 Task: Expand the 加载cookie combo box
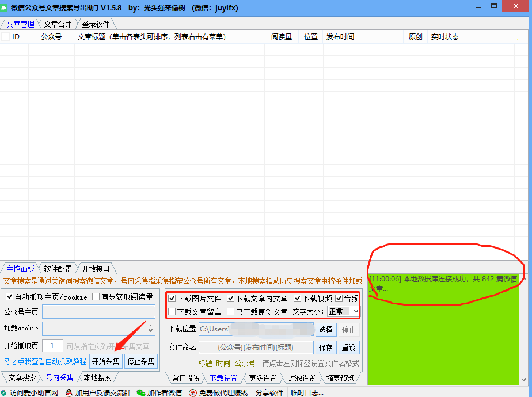pos(150,329)
